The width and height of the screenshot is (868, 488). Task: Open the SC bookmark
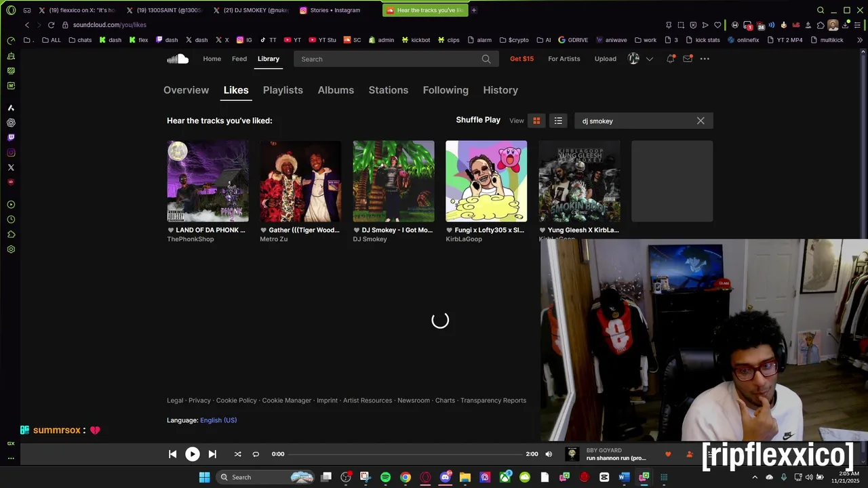coord(353,40)
